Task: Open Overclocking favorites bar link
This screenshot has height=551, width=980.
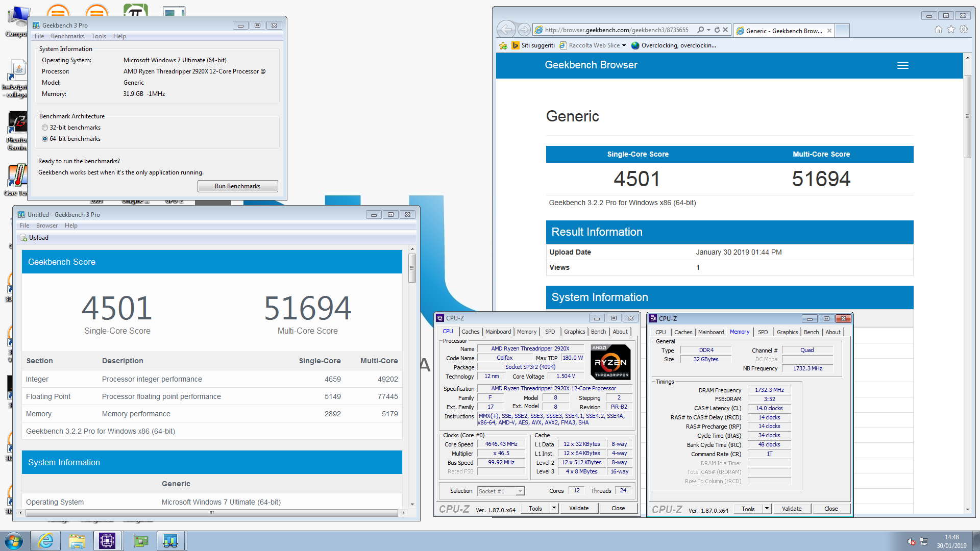Action: tap(674, 45)
